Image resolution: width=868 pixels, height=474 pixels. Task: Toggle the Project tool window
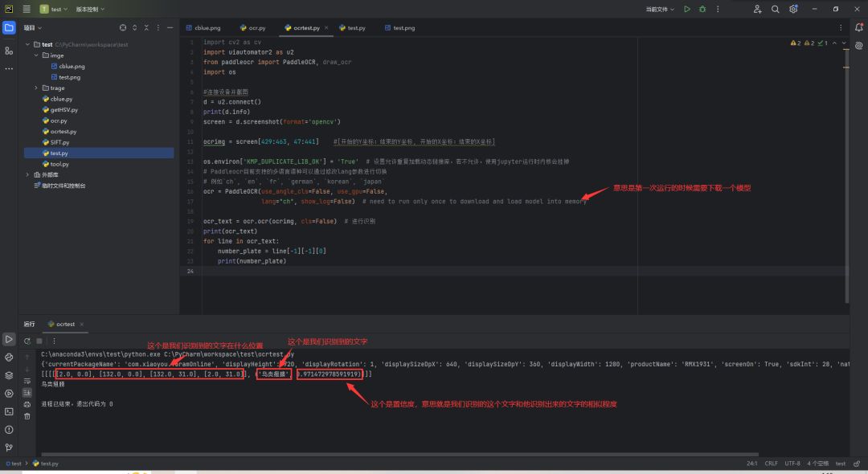tap(9, 27)
